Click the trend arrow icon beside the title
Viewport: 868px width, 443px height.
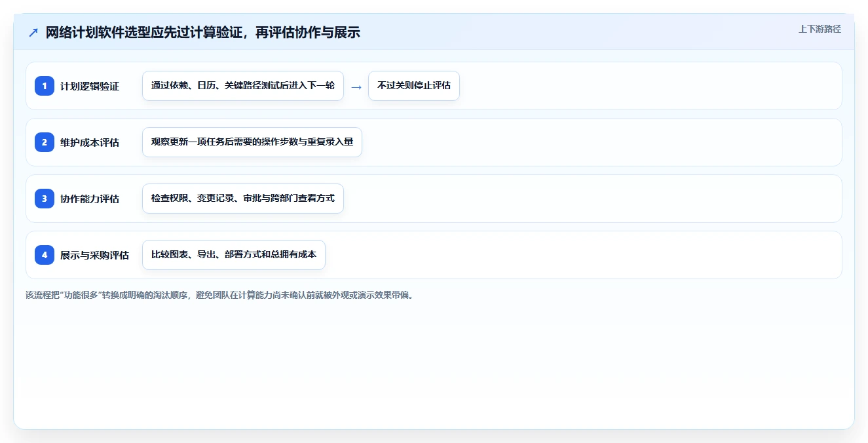(x=33, y=32)
